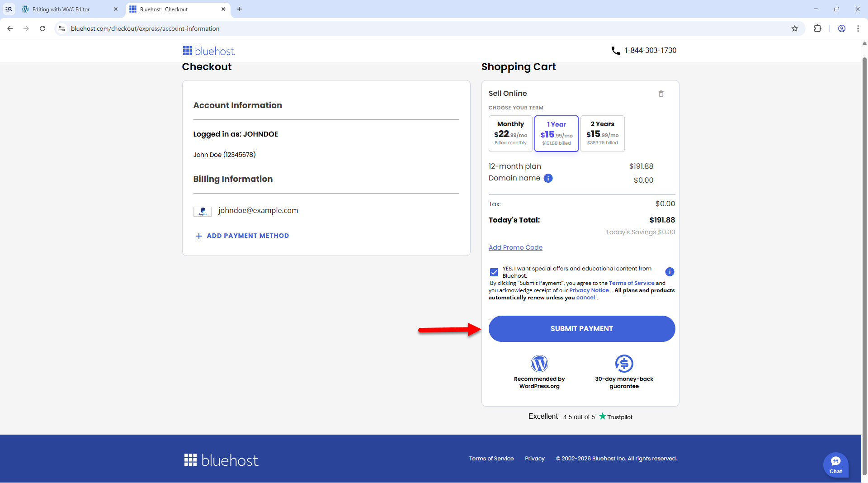Open footer Terms of Service link

pos(491,459)
